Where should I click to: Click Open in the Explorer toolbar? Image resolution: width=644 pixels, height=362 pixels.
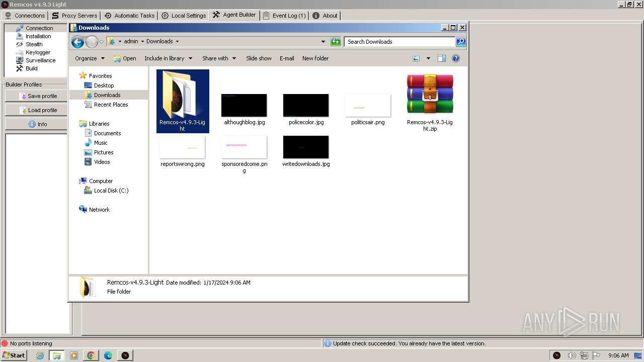click(x=124, y=58)
